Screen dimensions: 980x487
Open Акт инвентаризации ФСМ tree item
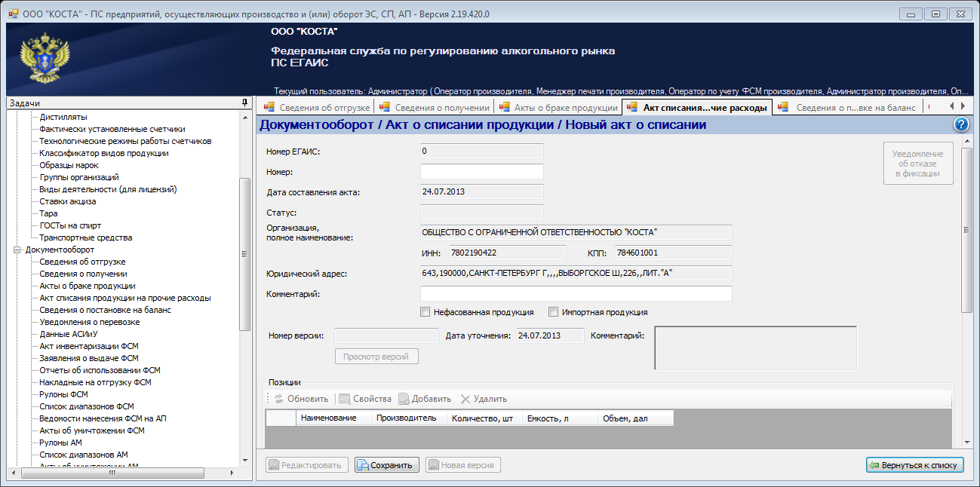coord(89,346)
